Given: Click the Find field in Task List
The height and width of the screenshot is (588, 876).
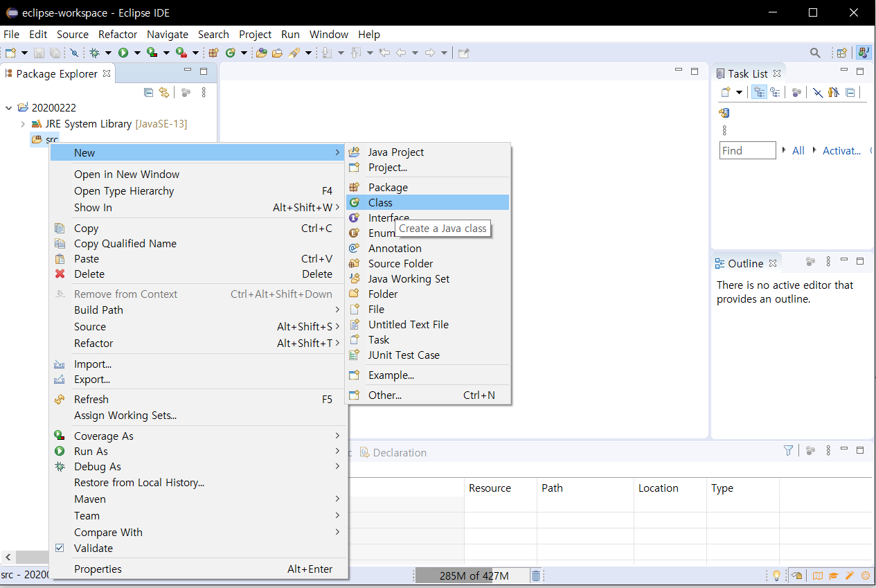Looking at the screenshot, I should coord(747,150).
